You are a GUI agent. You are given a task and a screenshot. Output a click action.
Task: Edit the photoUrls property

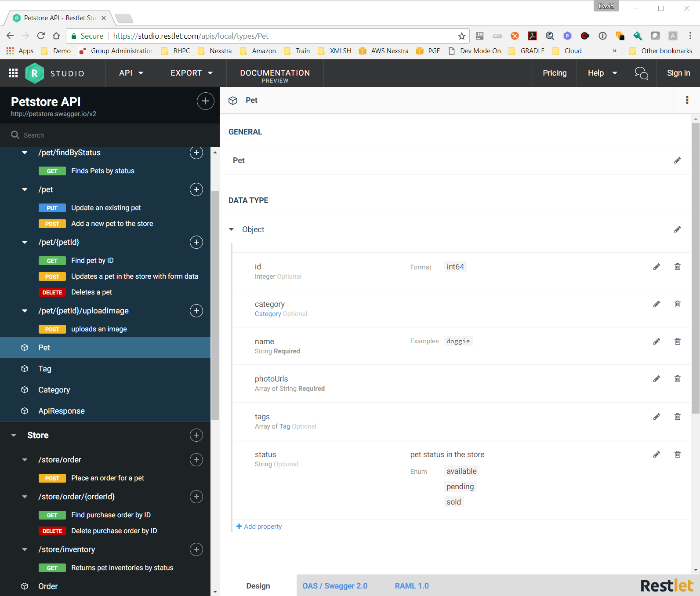[x=656, y=379]
